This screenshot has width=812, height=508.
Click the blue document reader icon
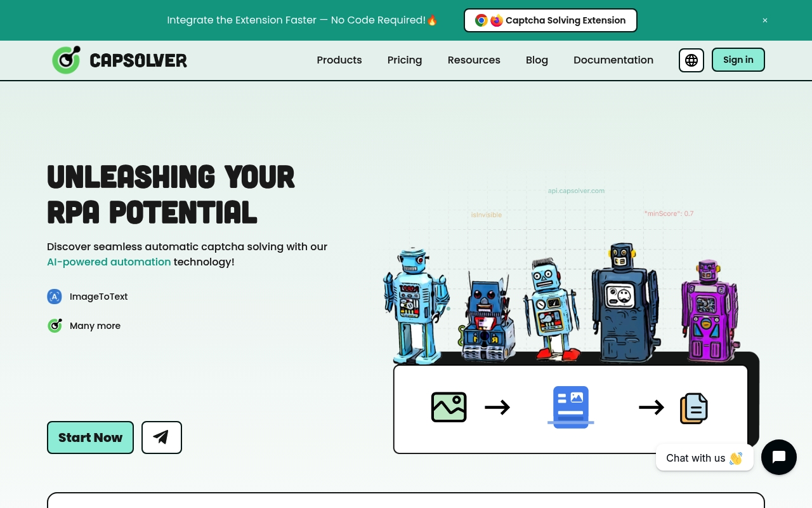tap(571, 407)
